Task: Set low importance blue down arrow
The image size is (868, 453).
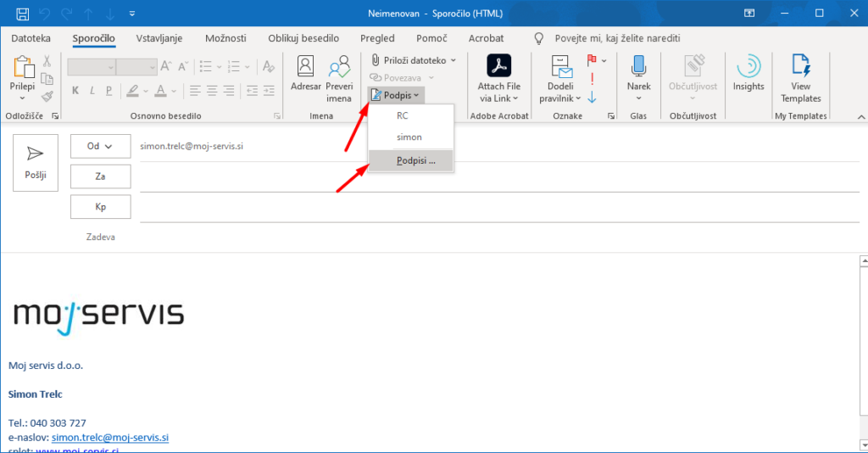Action: click(x=592, y=98)
